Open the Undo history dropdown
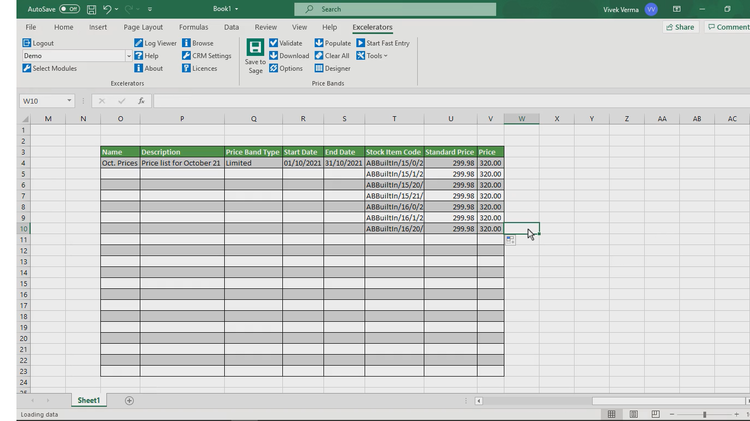This screenshot has height=421, width=750. coord(117,9)
